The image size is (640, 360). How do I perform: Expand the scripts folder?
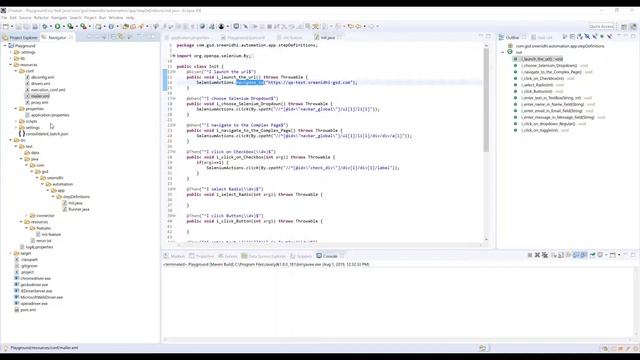[x=16, y=121]
